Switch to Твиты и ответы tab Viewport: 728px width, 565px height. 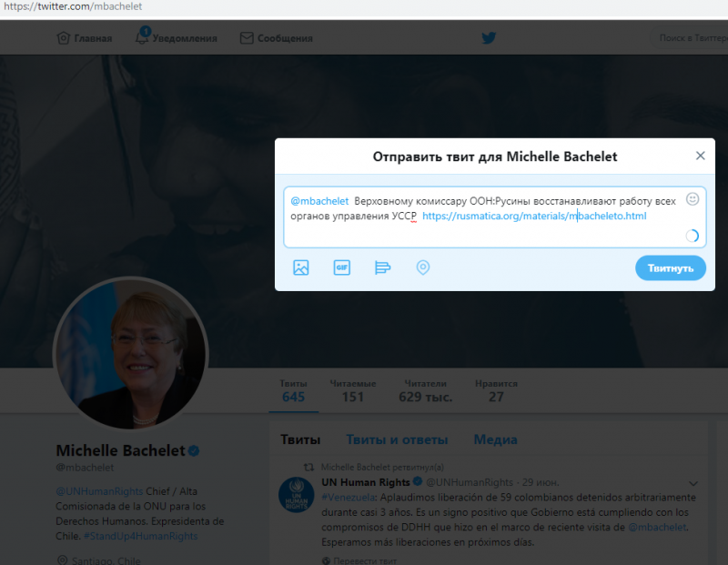tap(397, 439)
